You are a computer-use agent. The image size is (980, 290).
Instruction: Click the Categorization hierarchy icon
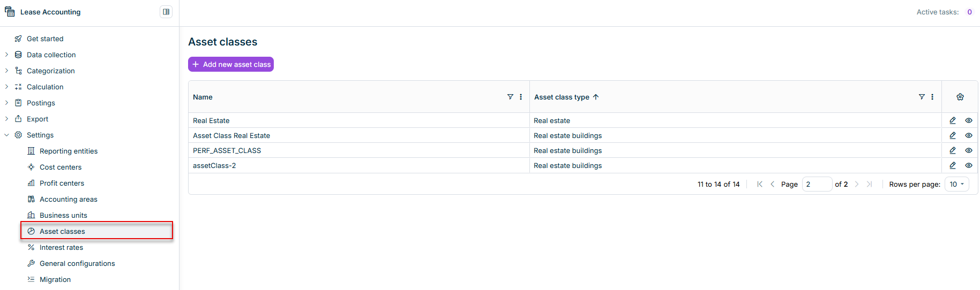[x=18, y=71]
